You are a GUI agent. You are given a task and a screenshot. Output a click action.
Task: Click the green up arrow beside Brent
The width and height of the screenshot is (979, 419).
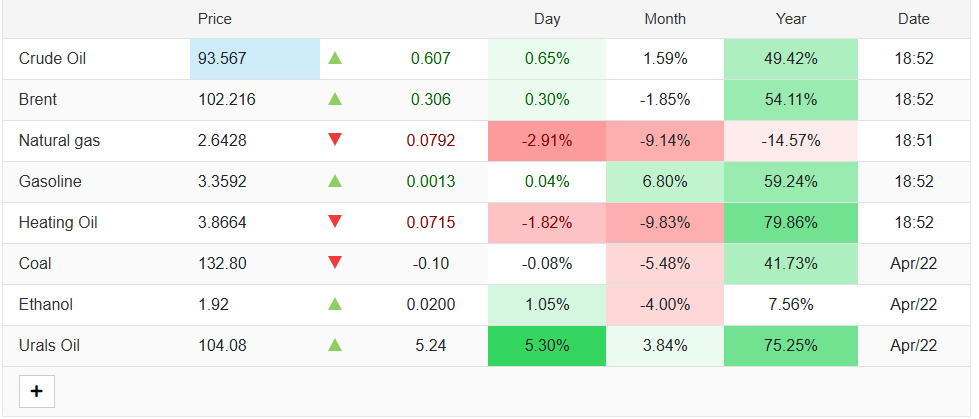[335, 99]
